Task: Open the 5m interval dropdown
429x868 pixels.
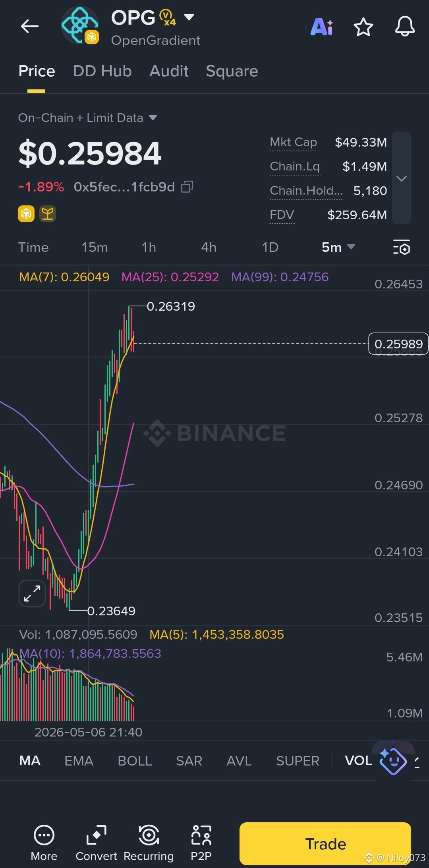Action: [338, 247]
